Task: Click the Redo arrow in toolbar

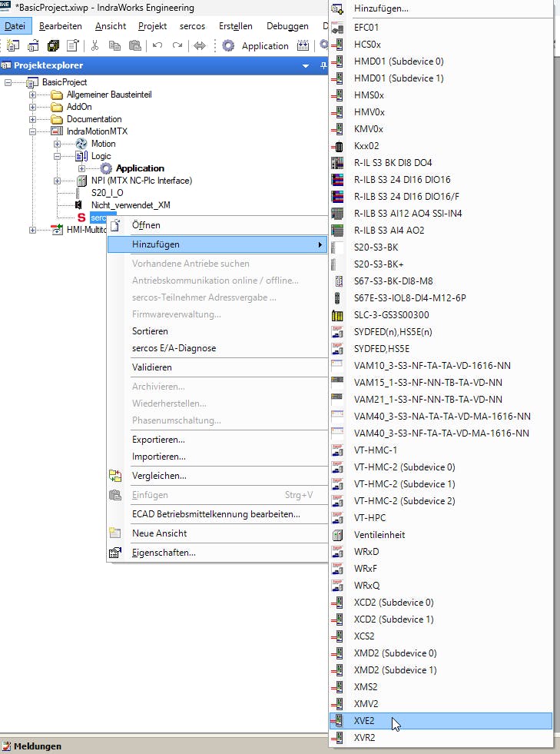Action: (x=177, y=46)
